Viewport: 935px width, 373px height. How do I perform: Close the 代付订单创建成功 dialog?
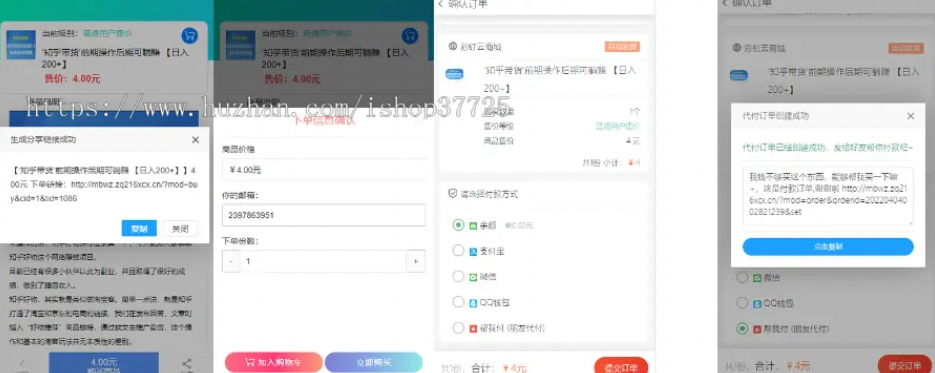tap(911, 116)
